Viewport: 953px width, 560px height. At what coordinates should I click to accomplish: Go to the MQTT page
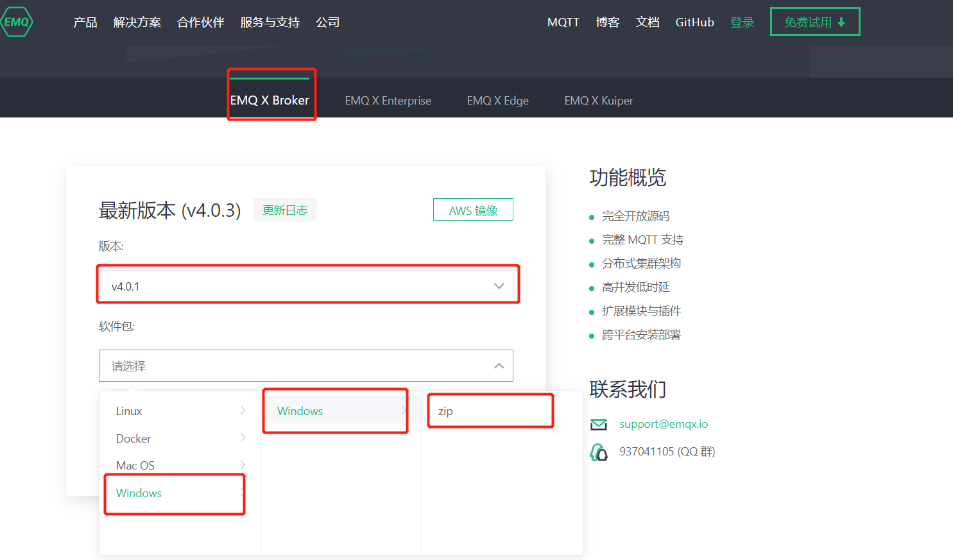pos(563,22)
